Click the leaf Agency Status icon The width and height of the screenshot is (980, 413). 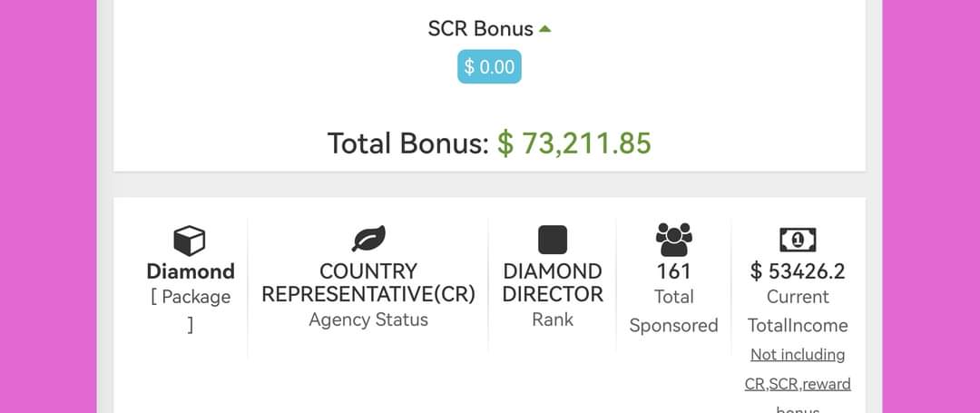[368, 239]
